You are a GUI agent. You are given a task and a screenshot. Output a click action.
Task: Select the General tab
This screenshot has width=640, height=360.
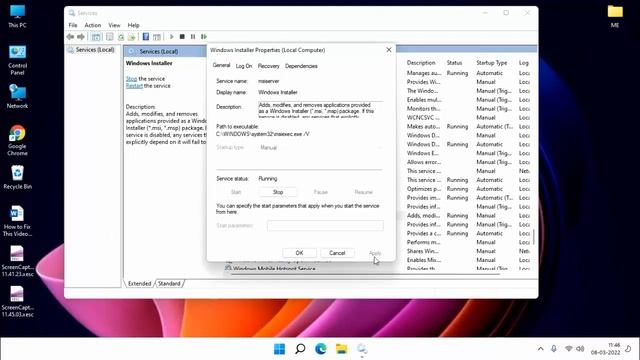coord(222,65)
